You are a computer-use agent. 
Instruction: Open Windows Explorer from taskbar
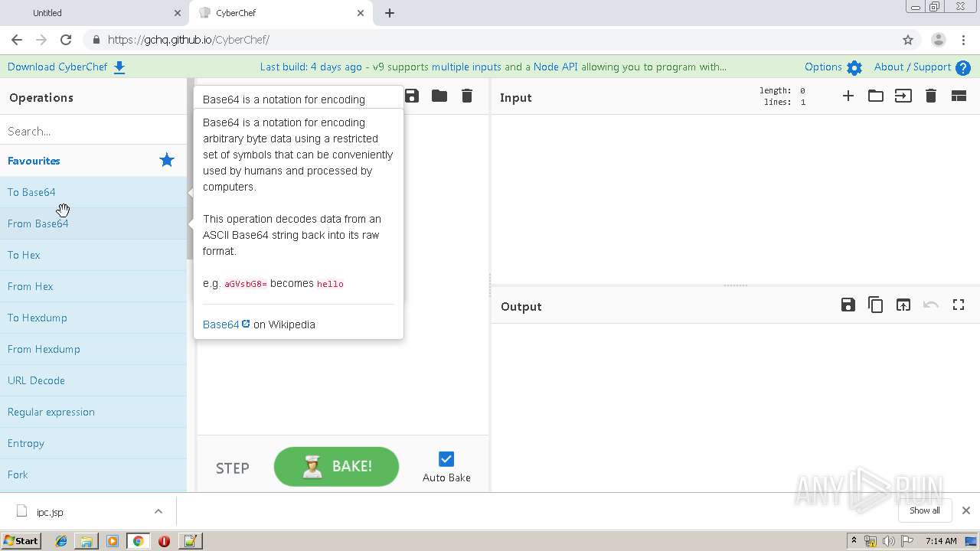[x=87, y=541]
